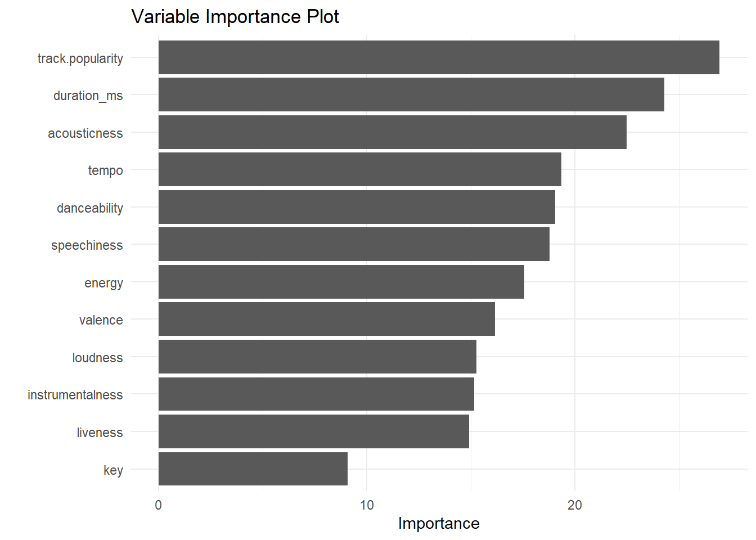Viewport: 756px width, 540px height.
Task: Click the "instrumentalness" y-axis text label
Action: (75, 395)
